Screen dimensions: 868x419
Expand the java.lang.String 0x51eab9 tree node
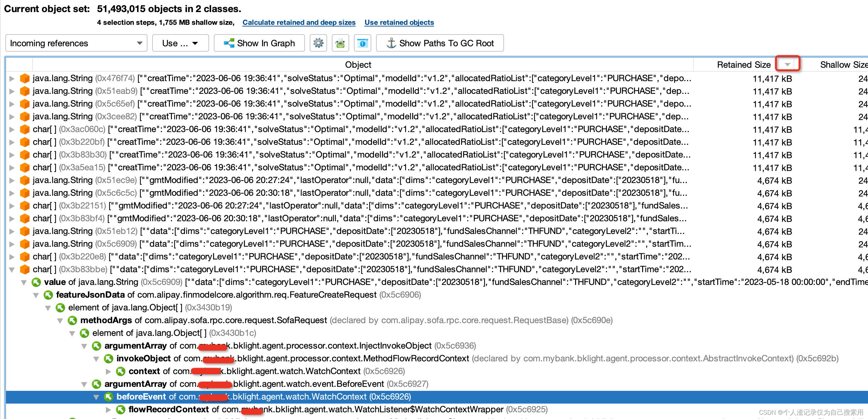tap(12, 91)
